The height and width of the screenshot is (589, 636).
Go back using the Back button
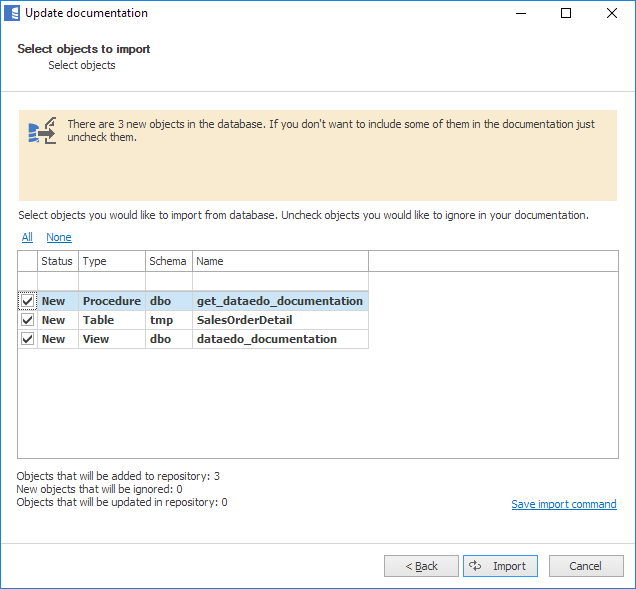tap(421, 566)
